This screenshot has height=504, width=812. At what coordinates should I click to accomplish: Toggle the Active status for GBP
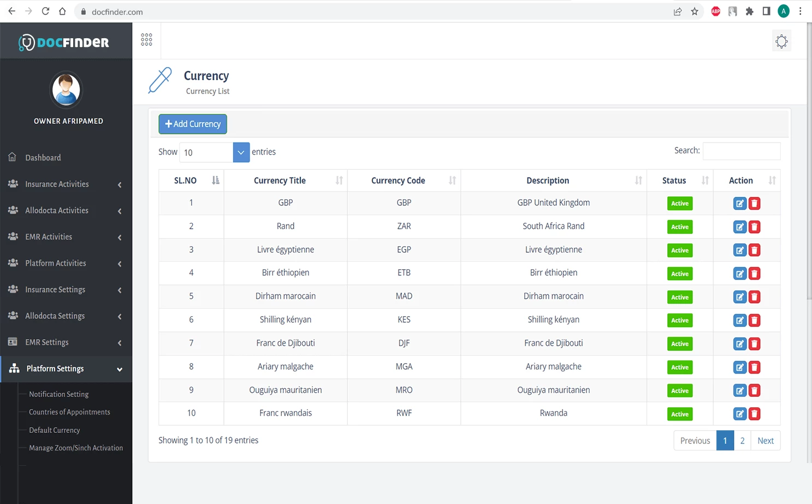679,203
